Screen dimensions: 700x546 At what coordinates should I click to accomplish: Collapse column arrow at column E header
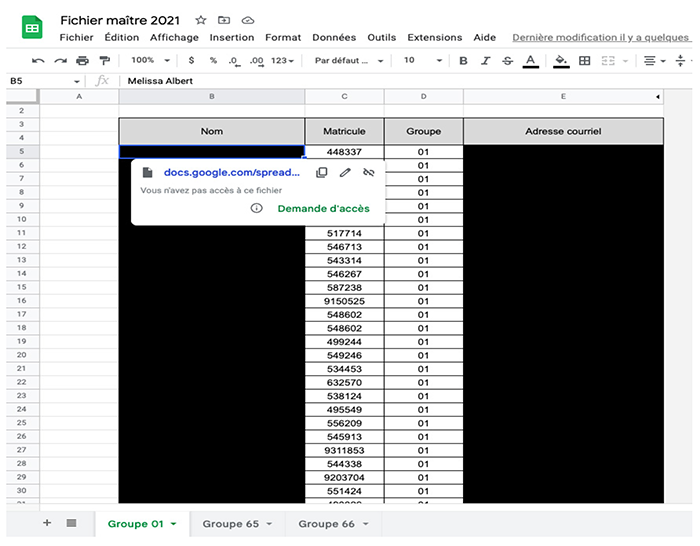658,96
